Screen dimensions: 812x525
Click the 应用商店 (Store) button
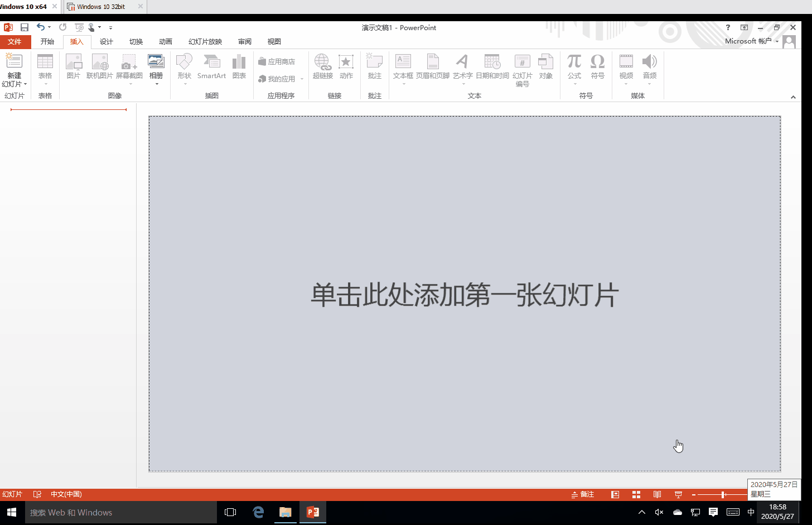[x=277, y=61]
